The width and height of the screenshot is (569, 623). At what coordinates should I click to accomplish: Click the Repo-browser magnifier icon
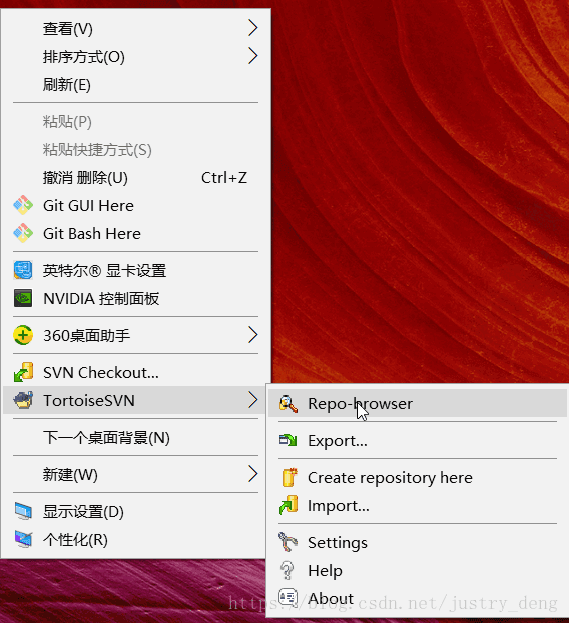tap(288, 404)
